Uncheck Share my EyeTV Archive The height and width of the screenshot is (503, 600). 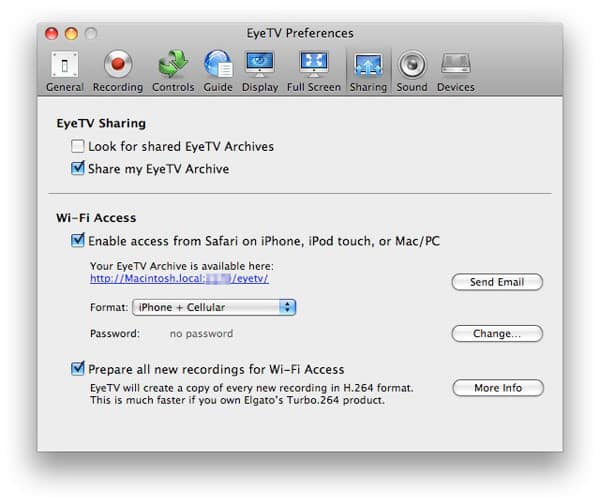click(78, 168)
